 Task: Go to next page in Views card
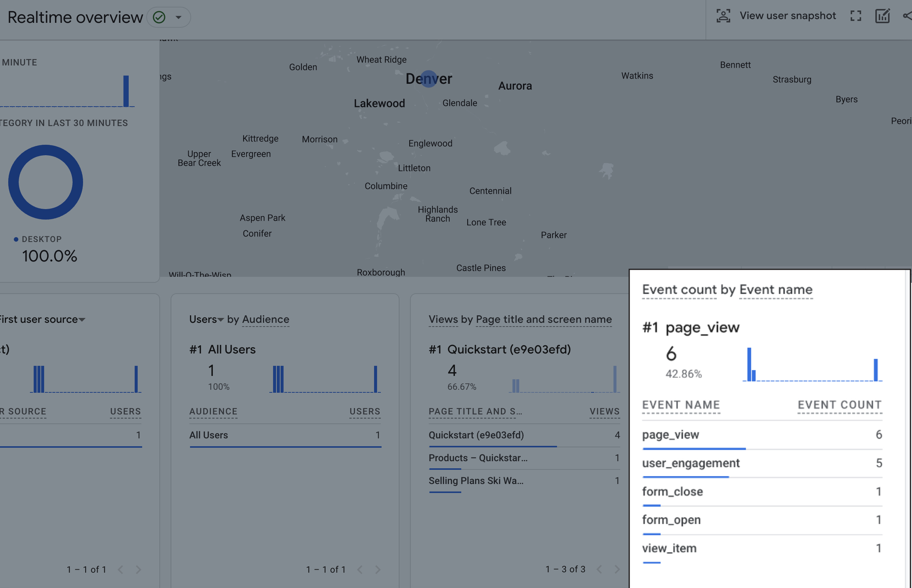(x=617, y=569)
